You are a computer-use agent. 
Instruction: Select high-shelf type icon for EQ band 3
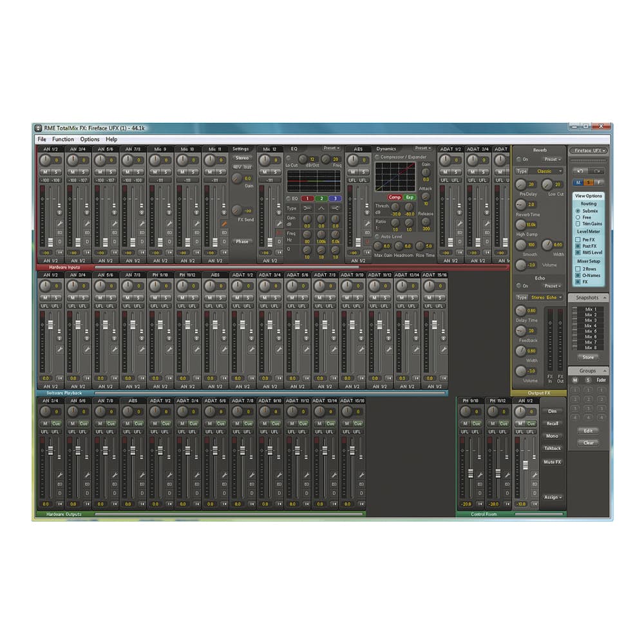[x=336, y=208]
